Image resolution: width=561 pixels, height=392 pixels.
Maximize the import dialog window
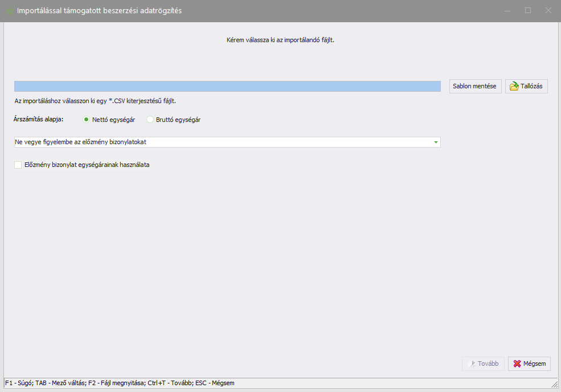pyautogui.click(x=528, y=10)
